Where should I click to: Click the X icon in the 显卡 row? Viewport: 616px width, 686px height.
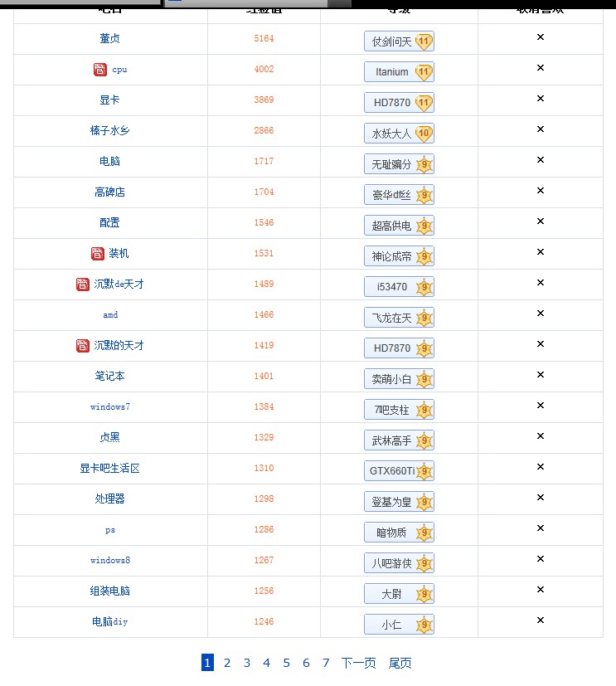(541, 99)
